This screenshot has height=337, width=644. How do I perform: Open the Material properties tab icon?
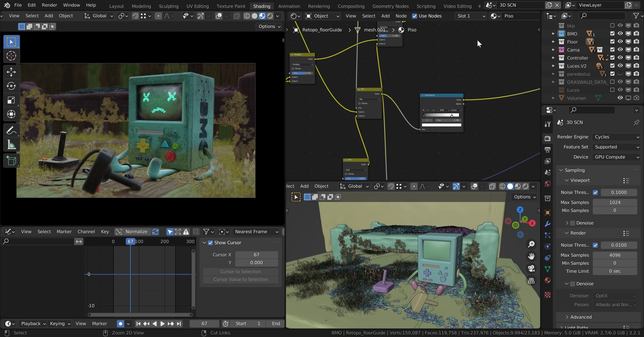point(547,280)
